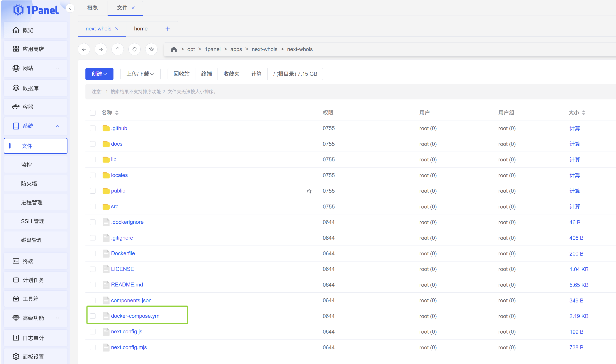Click the favorite star on the public folder row

[x=309, y=191]
